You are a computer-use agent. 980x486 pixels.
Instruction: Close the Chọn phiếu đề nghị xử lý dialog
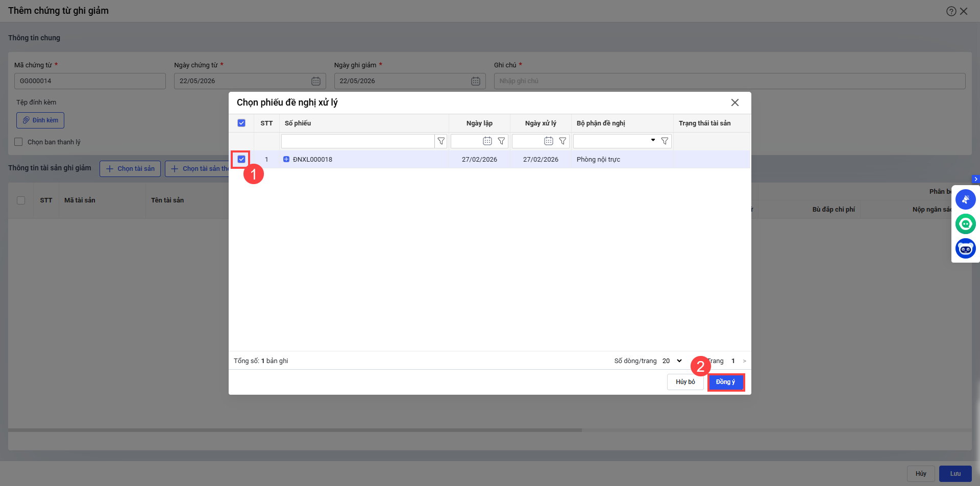pyautogui.click(x=734, y=103)
